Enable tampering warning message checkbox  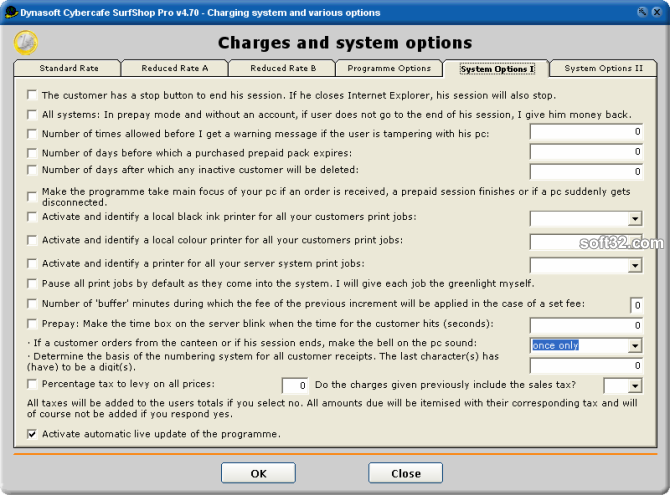(x=32, y=134)
